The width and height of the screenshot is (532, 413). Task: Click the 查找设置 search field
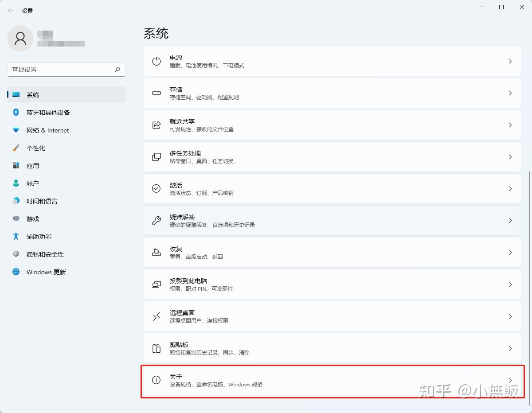[x=66, y=70]
